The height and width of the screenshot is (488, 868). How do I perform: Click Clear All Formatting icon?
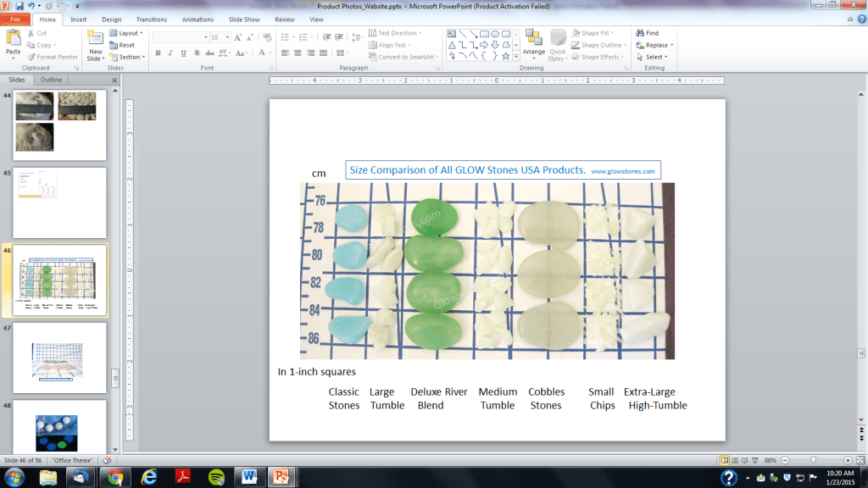pyautogui.click(x=267, y=37)
